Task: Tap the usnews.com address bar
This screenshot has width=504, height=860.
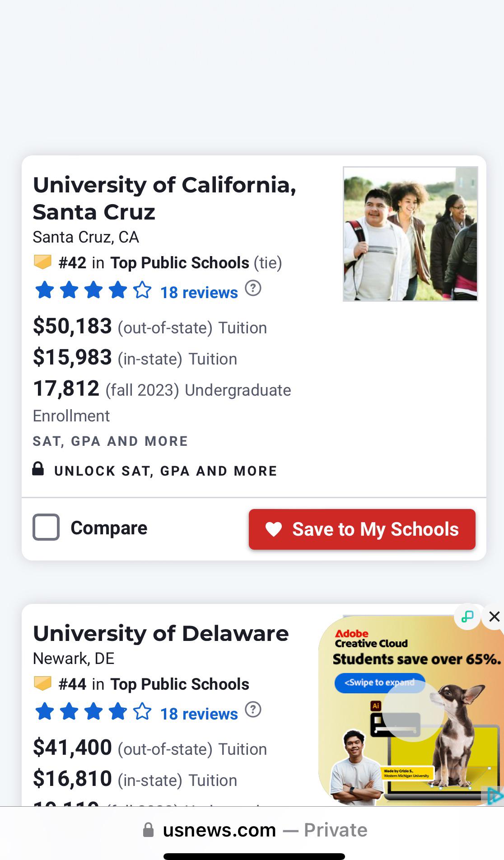Action: (x=255, y=830)
